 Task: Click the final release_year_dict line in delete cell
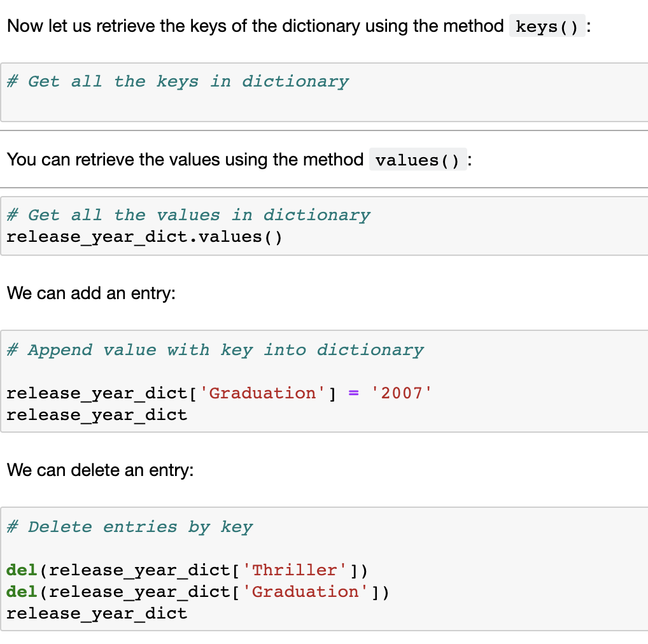coord(96,613)
